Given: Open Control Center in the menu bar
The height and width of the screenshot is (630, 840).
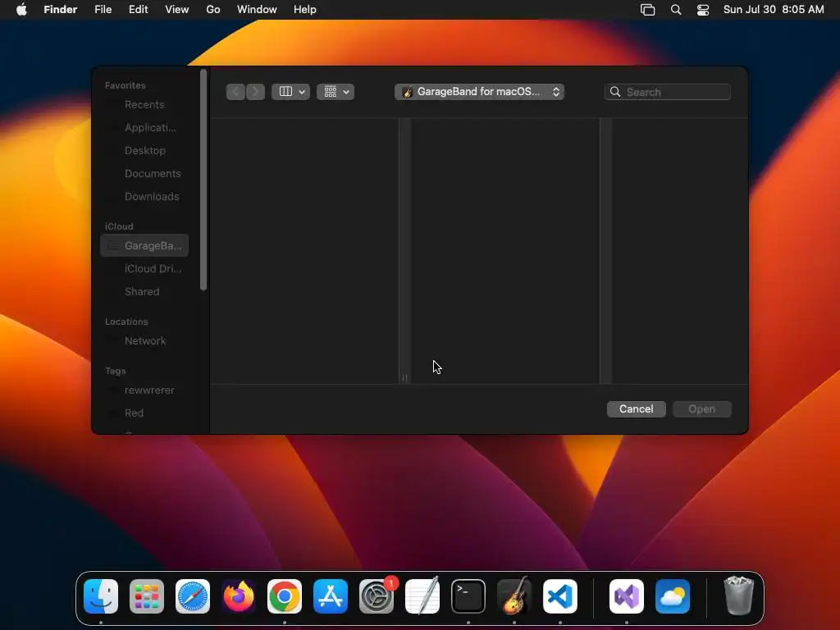Looking at the screenshot, I should (703, 10).
